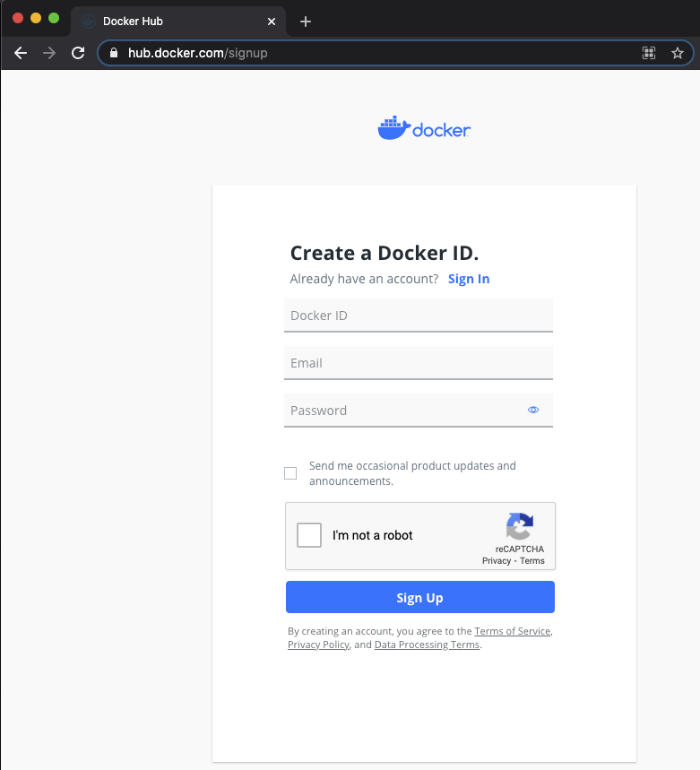The width and height of the screenshot is (700, 770).
Task: Open the QR code icon in address bar
Action: [x=649, y=53]
